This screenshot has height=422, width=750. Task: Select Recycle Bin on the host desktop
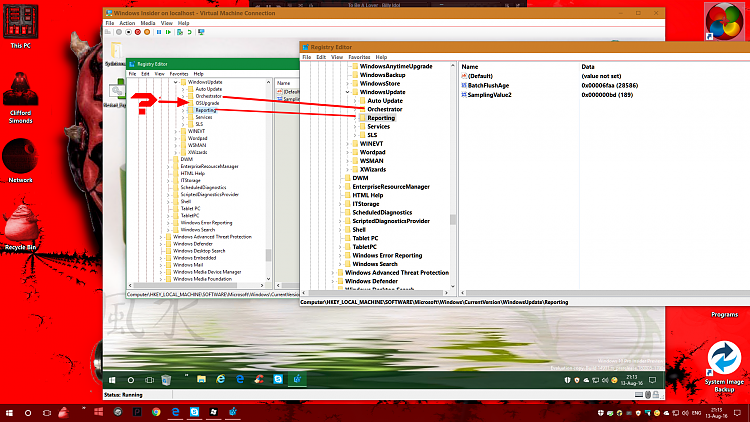click(21, 227)
